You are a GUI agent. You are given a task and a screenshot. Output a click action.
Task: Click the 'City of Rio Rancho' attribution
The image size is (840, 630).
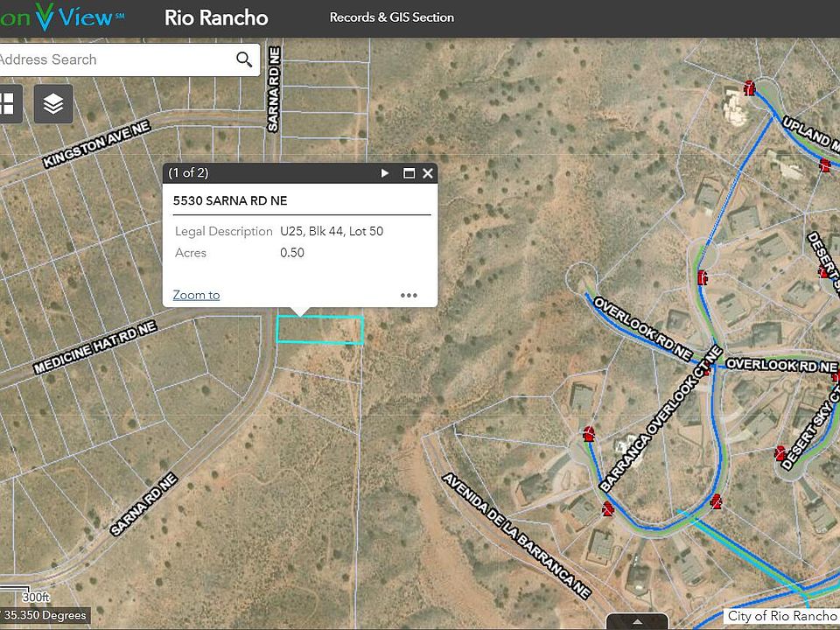coord(782,616)
